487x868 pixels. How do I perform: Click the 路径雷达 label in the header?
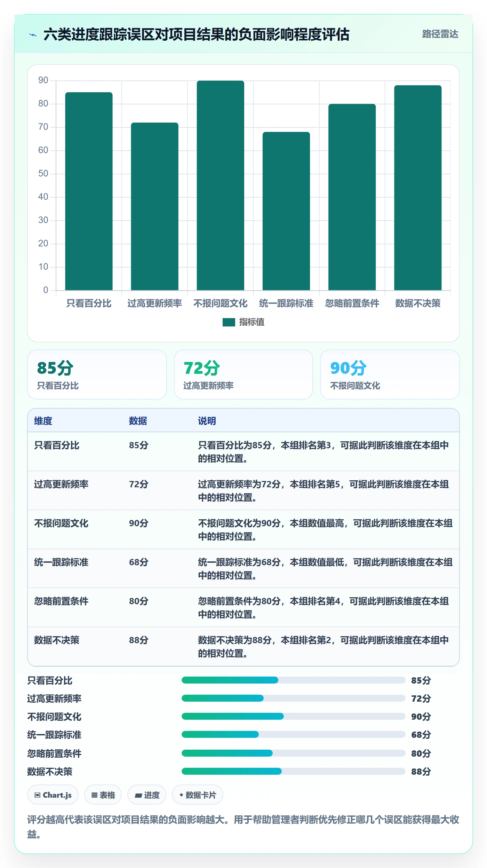440,34
